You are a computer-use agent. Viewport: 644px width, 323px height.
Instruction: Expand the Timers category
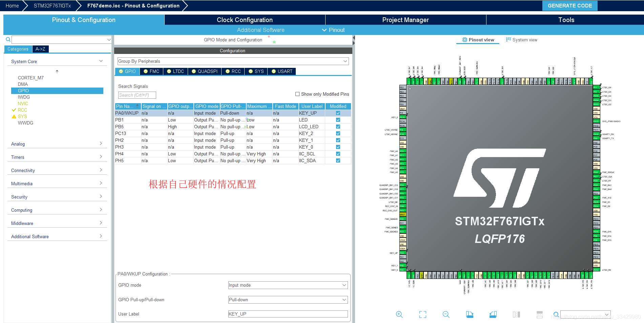coord(101,157)
